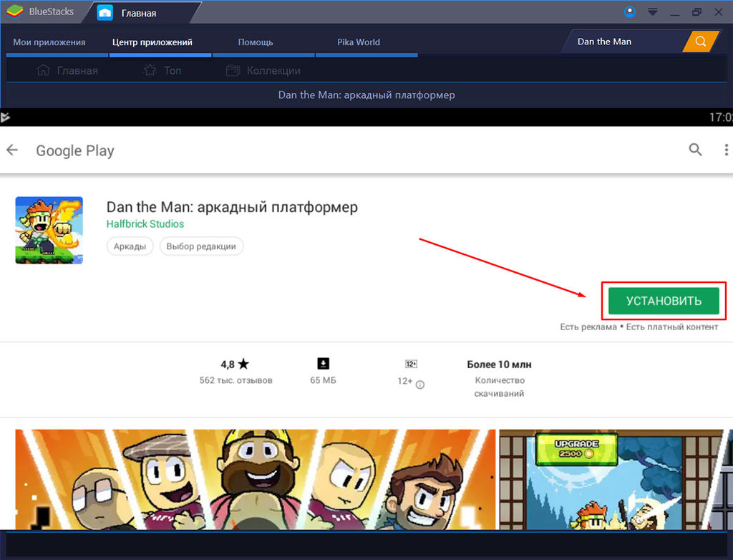
Task: Open Halfbrick Studios developer link
Action: click(145, 224)
